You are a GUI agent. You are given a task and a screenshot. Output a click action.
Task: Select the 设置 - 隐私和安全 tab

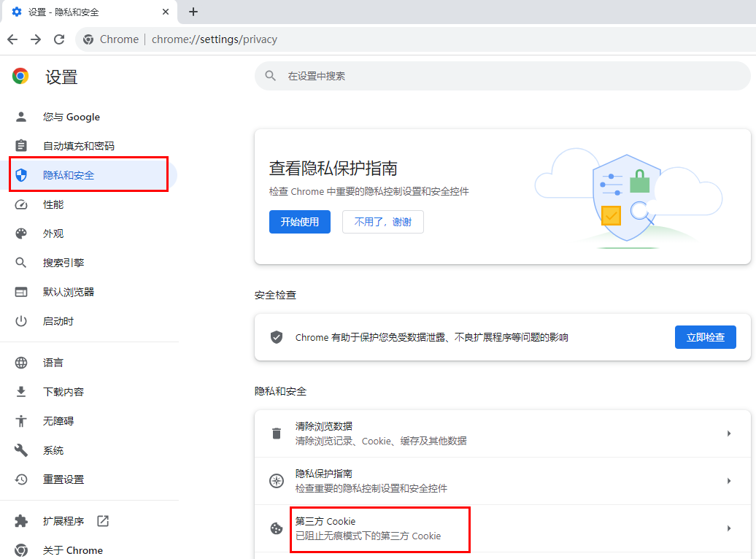point(90,12)
